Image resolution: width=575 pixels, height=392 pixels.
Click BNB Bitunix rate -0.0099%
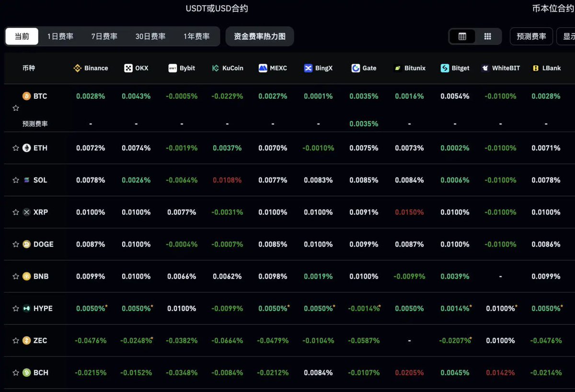pyautogui.click(x=409, y=276)
